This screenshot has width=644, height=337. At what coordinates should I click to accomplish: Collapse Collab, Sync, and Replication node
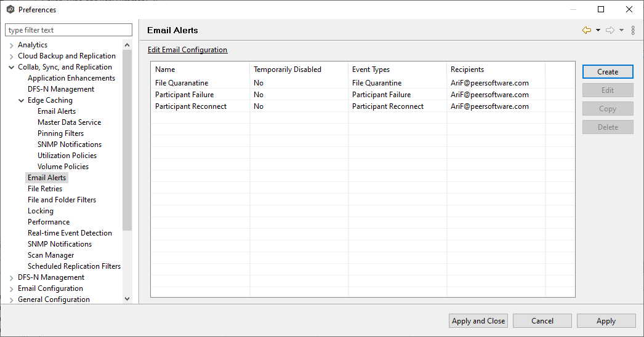[12, 67]
